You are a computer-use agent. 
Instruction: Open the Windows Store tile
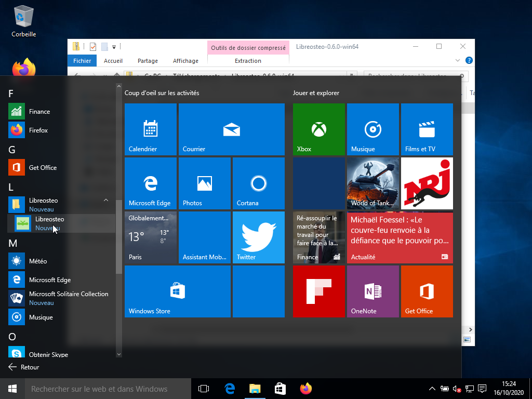coord(178,291)
